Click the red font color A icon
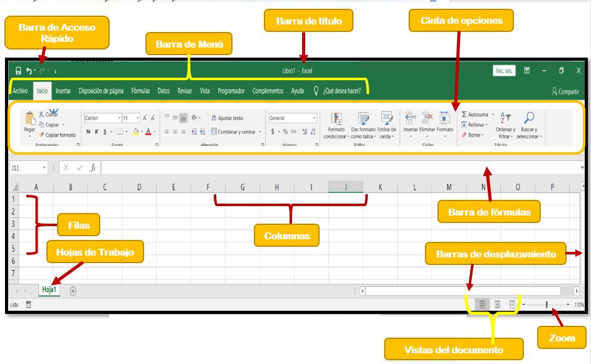The image size is (591, 364). (149, 132)
